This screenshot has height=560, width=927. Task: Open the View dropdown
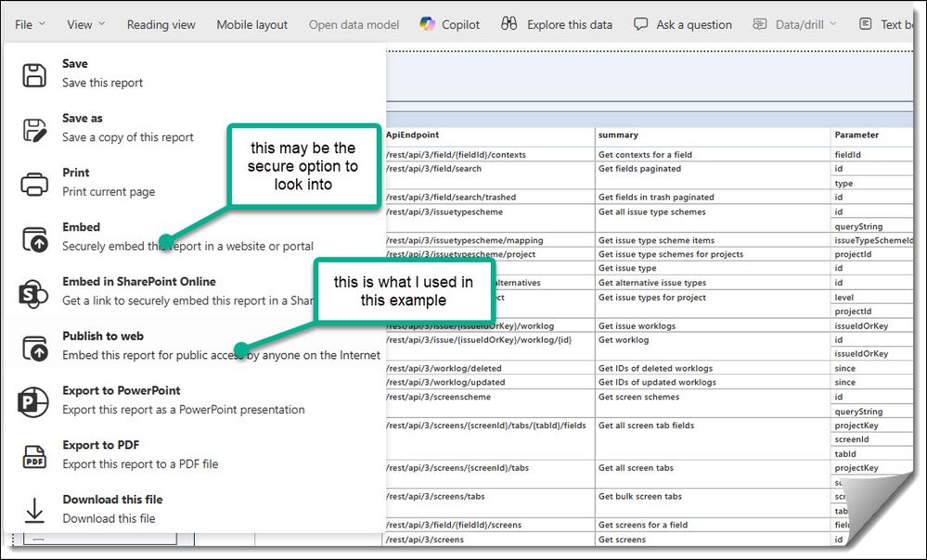pyautogui.click(x=85, y=25)
